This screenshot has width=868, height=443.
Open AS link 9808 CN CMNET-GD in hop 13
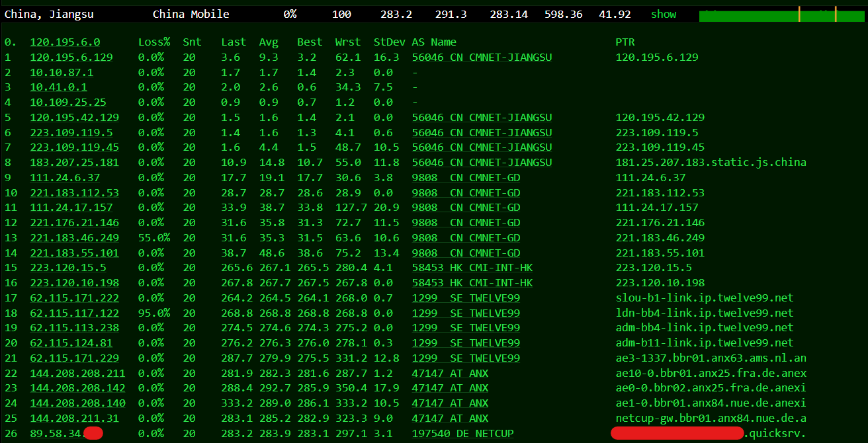point(466,238)
